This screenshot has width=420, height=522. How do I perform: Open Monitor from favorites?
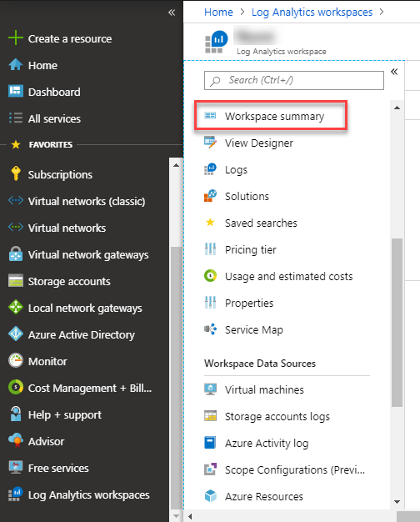47,361
